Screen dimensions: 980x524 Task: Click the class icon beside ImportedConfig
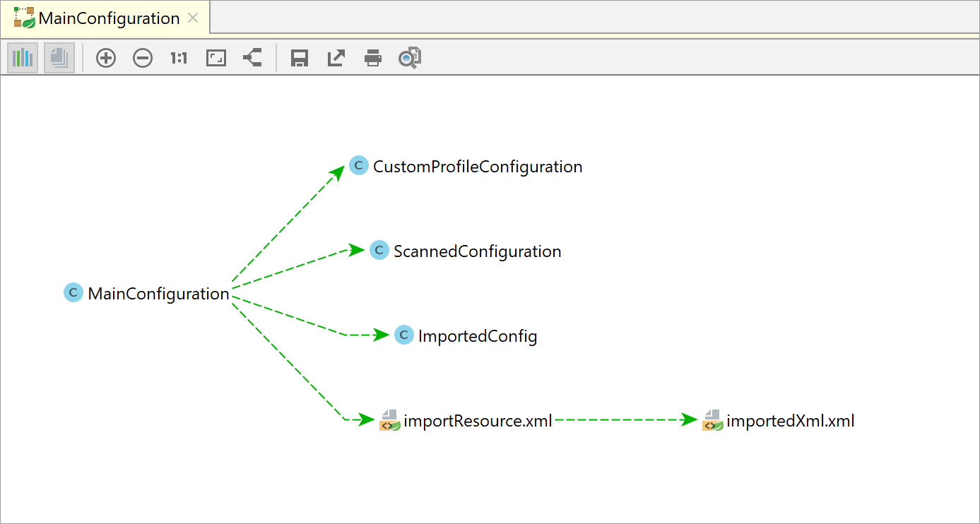[403, 335]
